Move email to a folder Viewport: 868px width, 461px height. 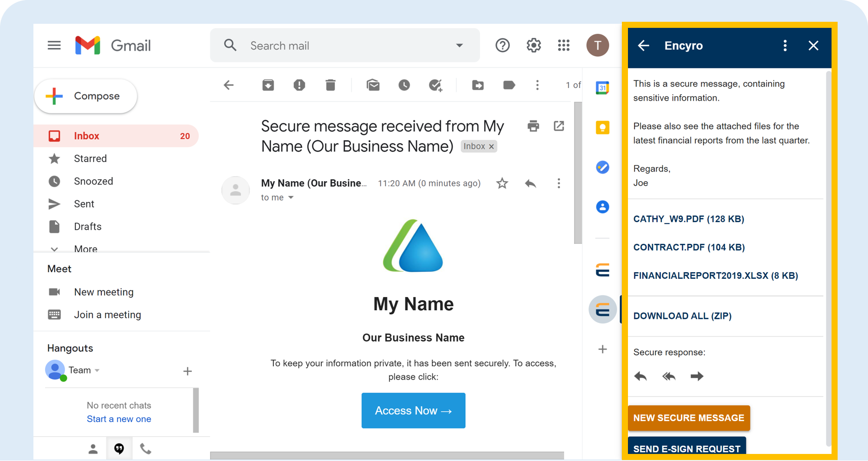pyautogui.click(x=478, y=85)
